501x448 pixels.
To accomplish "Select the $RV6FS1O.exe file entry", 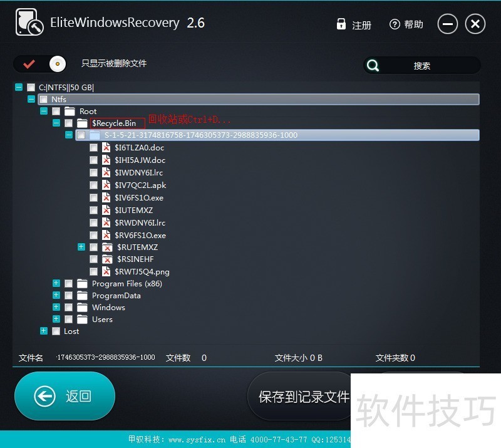I will 140,236.
